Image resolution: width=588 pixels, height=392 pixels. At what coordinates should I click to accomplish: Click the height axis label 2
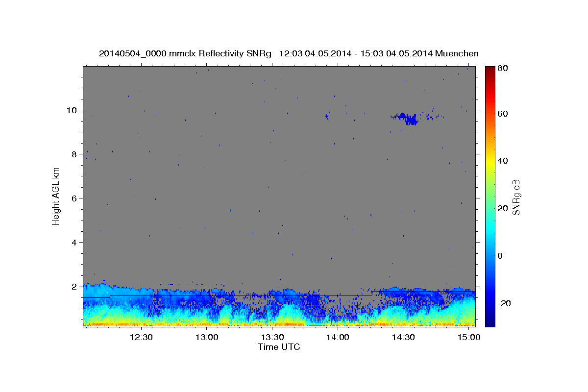(75, 287)
